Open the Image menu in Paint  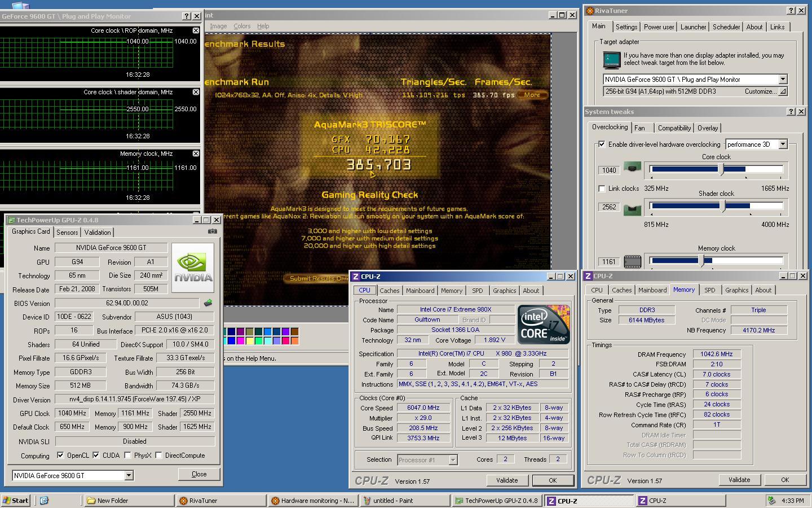(x=218, y=26)
